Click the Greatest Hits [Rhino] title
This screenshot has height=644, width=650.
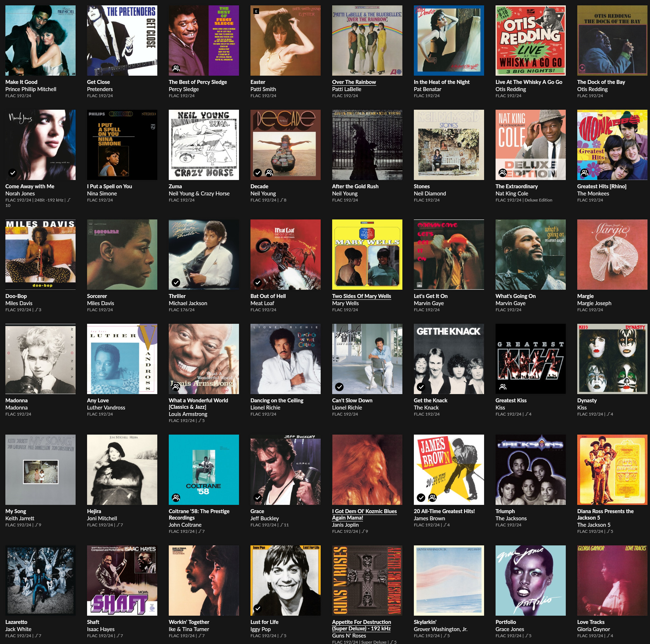coord(602,186)
